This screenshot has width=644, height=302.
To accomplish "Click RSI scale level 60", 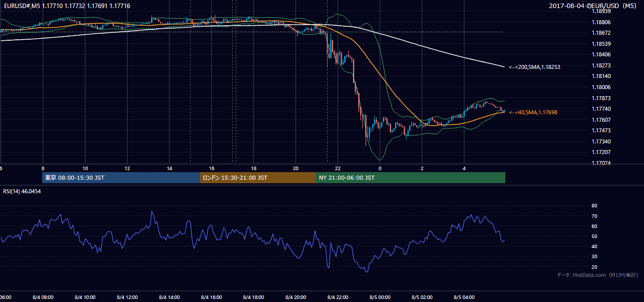I will tap(594, 226).
